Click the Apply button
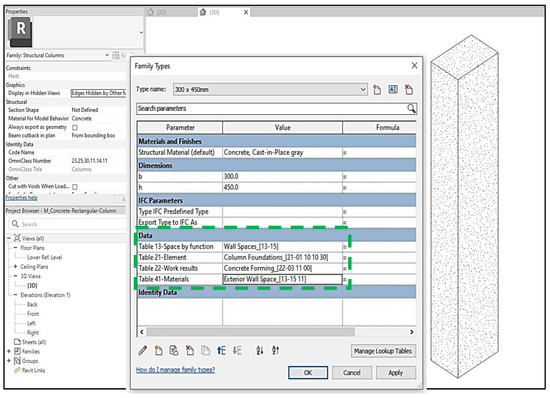This screenshot has height=398, width=550. pyautogui.click(x=396, y=372)
